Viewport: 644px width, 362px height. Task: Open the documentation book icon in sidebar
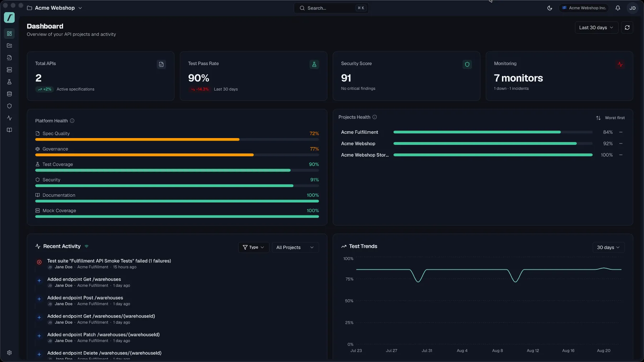point(9,130)
